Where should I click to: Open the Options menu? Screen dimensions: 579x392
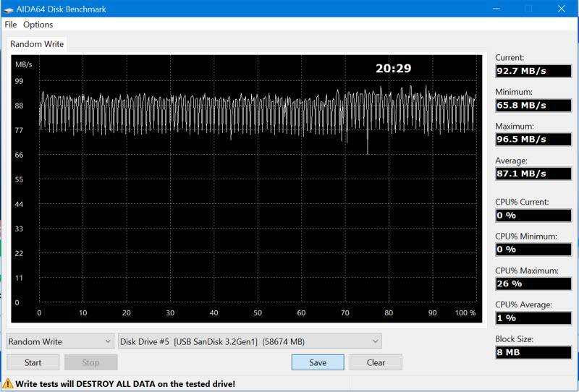point(38,25)
